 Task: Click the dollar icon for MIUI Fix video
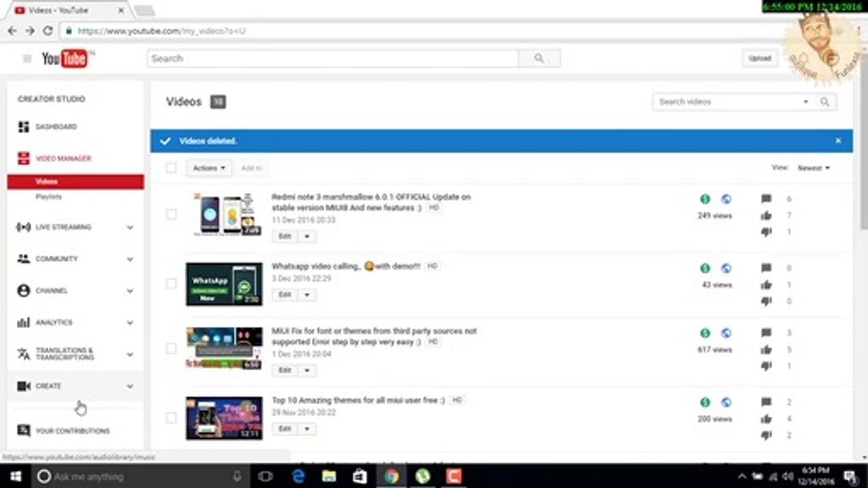pos(705,333)
